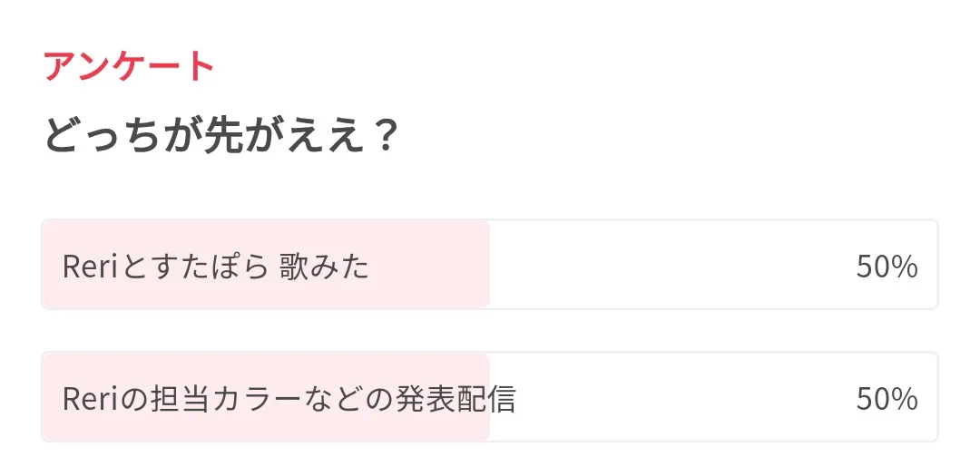Click the poll question どっちが先がええ？
This screenshot has height=476, width=980.
pos(221,137)
